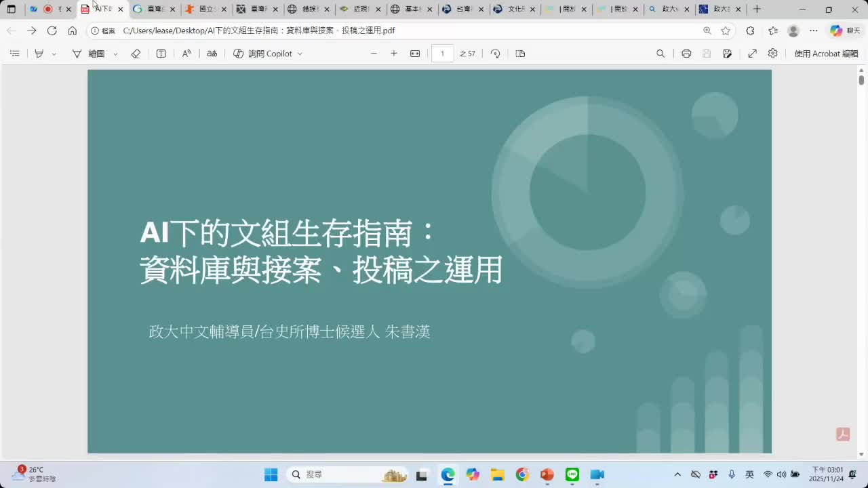Open a new browser tab
868x488 pixels.
[x=755, y=9]
